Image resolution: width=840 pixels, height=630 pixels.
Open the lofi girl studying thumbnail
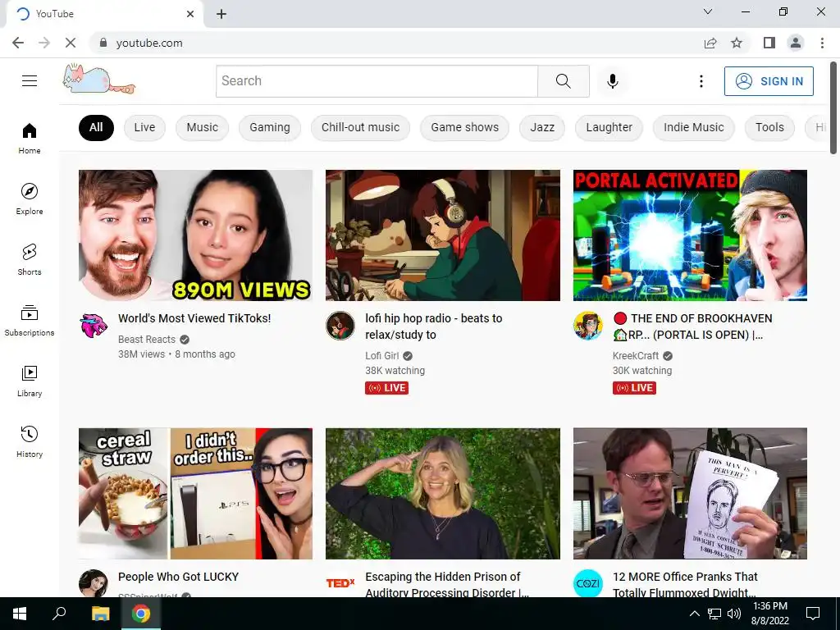(x=442, y=235)
